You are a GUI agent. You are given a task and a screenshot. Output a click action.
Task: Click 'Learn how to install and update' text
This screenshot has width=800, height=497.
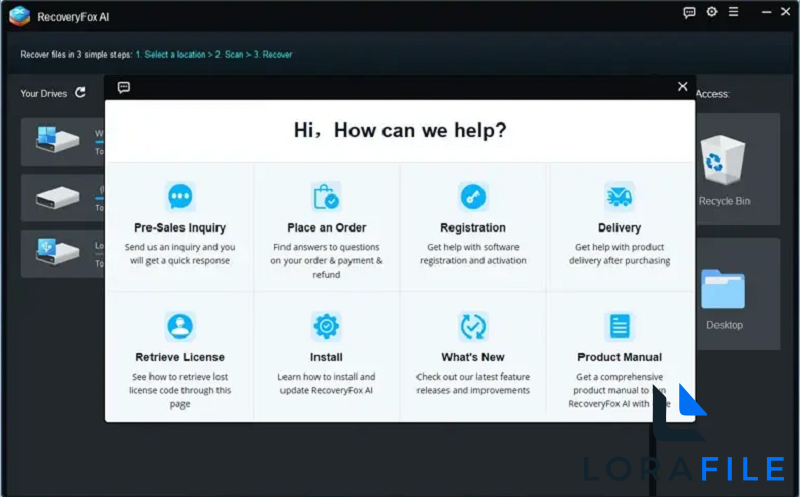(x=326, y=384)
